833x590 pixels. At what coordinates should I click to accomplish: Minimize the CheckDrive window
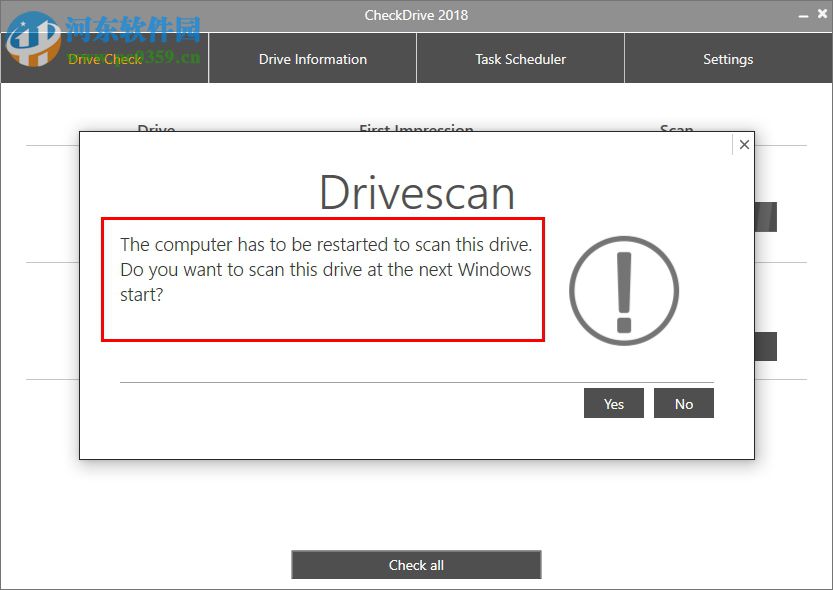click(806, 14)
